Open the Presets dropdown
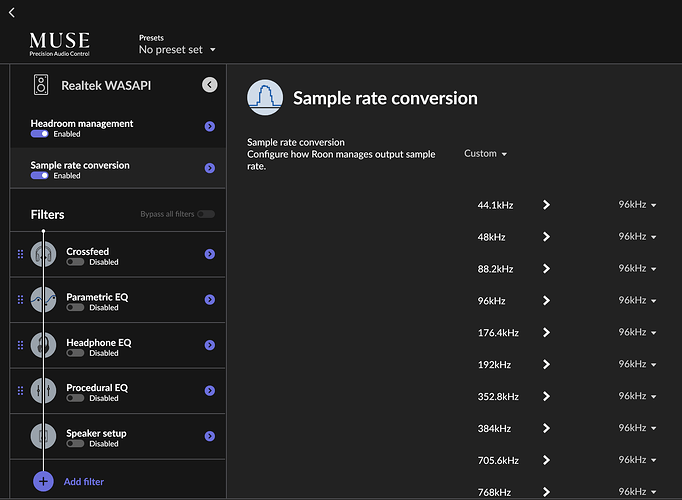The image size is (682, 500). pyautogui.click(x=177, y=50)
